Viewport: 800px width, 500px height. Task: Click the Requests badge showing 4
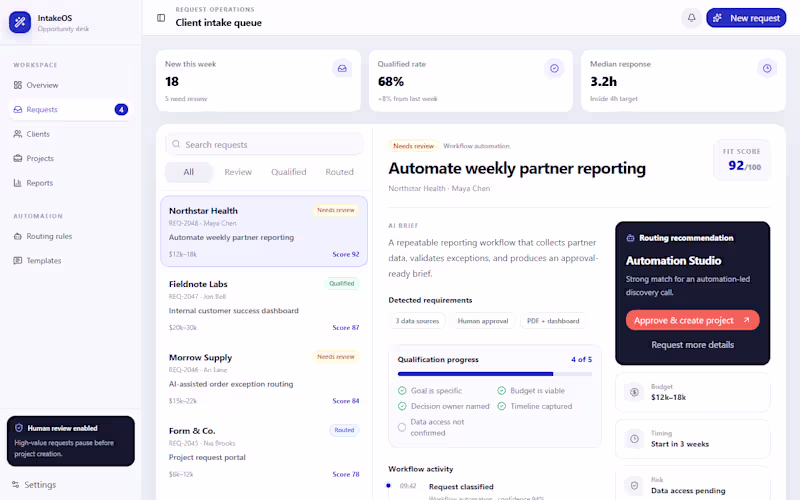pyautogui.click(x=121, y=110)
